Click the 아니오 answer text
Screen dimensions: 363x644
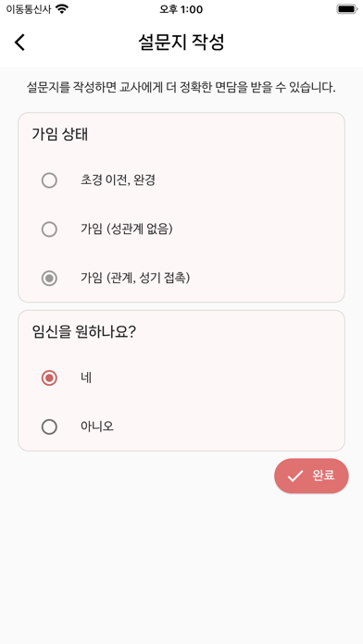97,427
